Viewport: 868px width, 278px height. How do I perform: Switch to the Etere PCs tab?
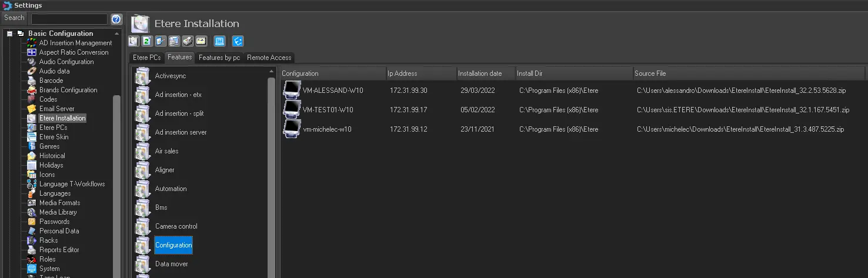coord(146,58)
